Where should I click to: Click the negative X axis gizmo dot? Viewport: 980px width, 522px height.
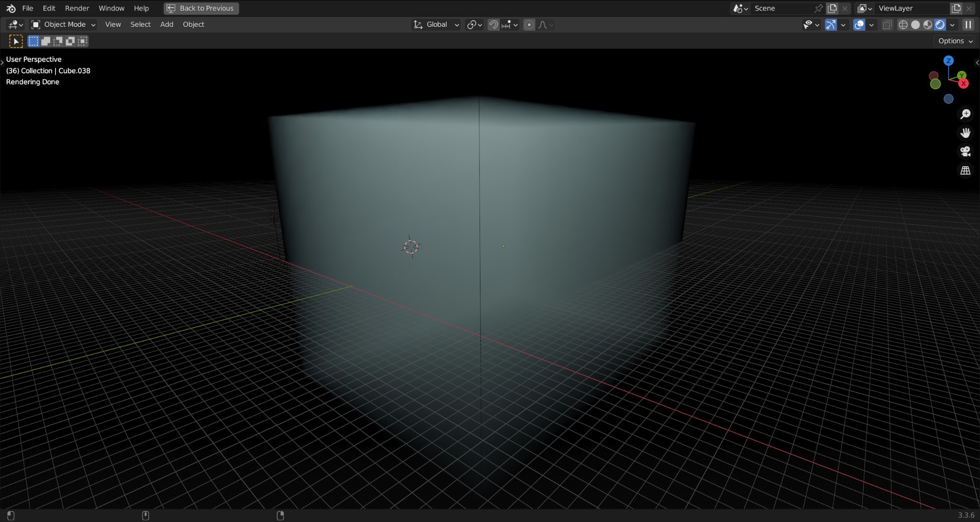(x=933, y=76)
